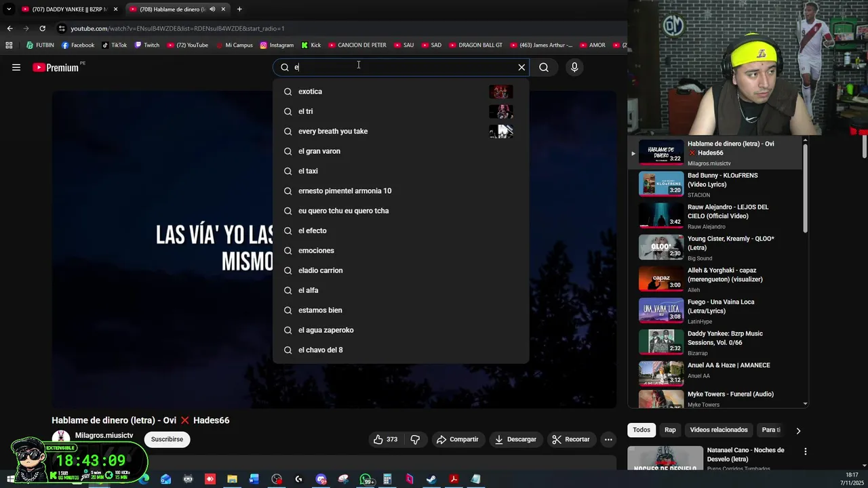868x488 pixels.
Task: Focus the YouTube search input field
Action: coord(402,67)
